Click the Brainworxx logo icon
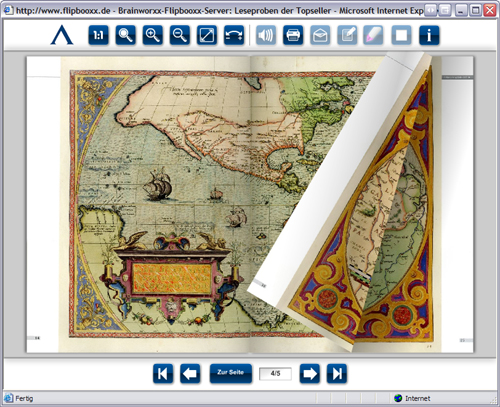The width and height of the screenshot is (500, 407). click(62, 35)
